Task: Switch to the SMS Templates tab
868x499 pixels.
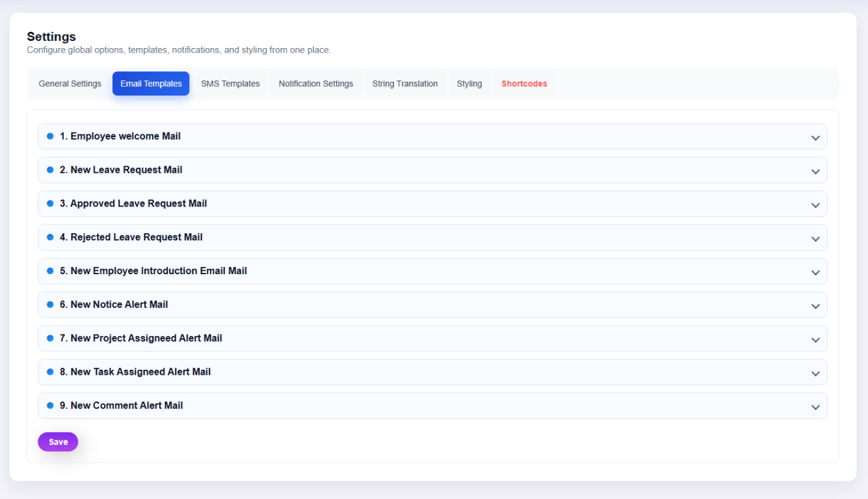Action: pos(230,84)
